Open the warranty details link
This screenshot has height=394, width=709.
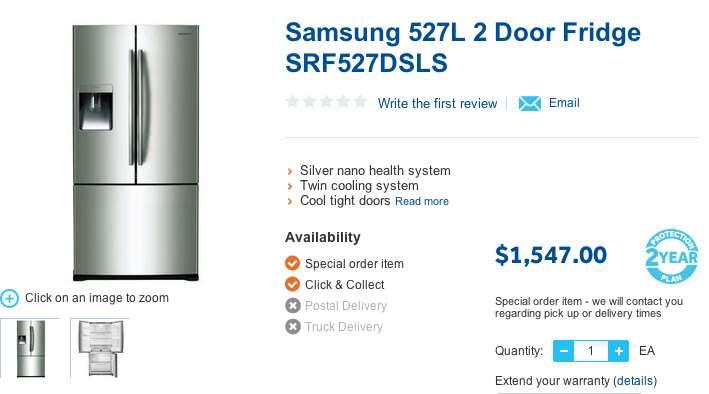[x=635, y=381]
